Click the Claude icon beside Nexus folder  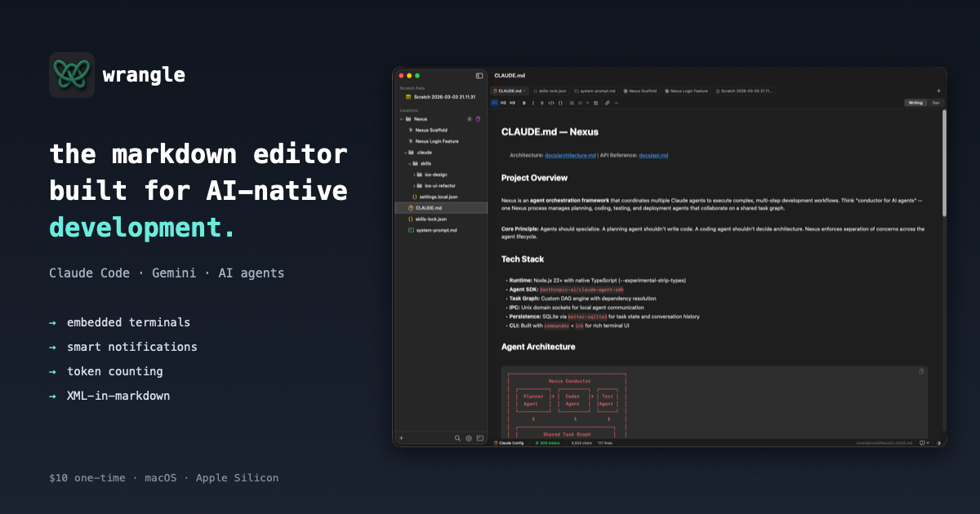pos(479,119)
